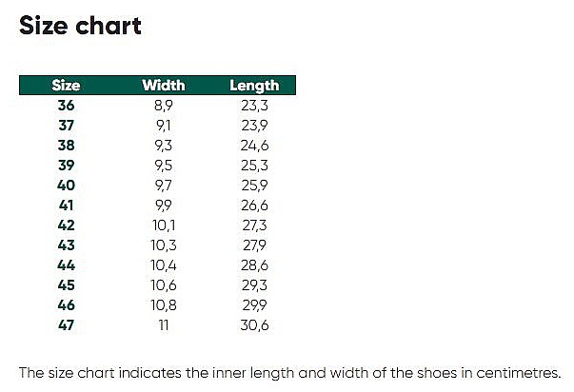
Task: Click length value 25,9
Action: [254, 186]
